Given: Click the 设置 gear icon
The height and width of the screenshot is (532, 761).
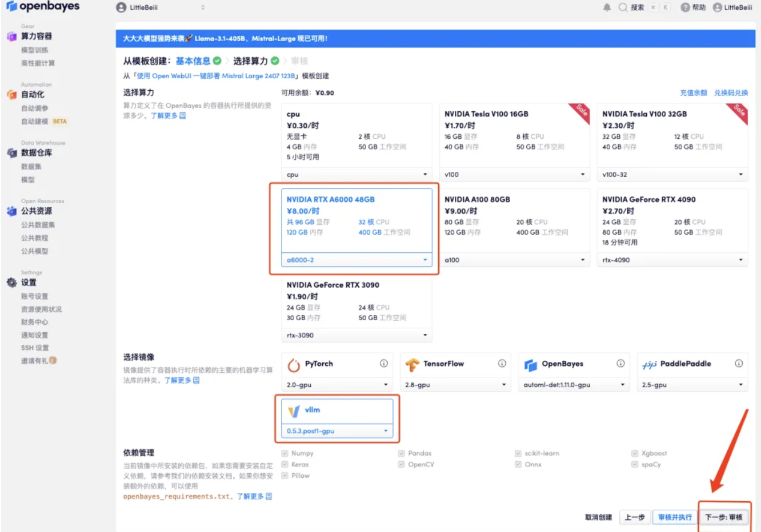Looking at the screenshot, I should click(x=11, y=283).
